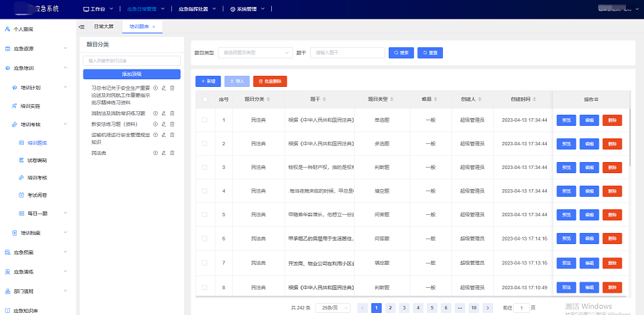Image resolution: width=644 pixels, height=315 pixels.
Task: Collapse the 培训考核 submenu chevron
Action: click(x=65, y=124)
